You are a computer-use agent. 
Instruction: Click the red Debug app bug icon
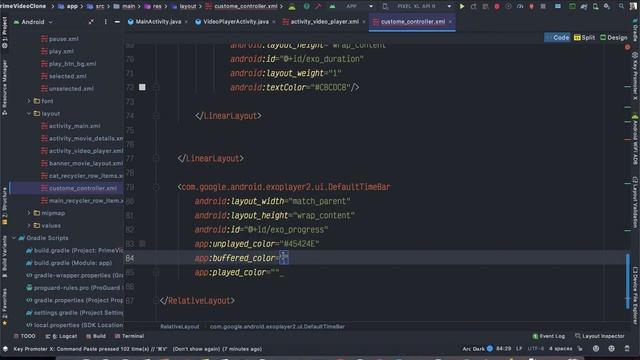[x=497, y=7]
